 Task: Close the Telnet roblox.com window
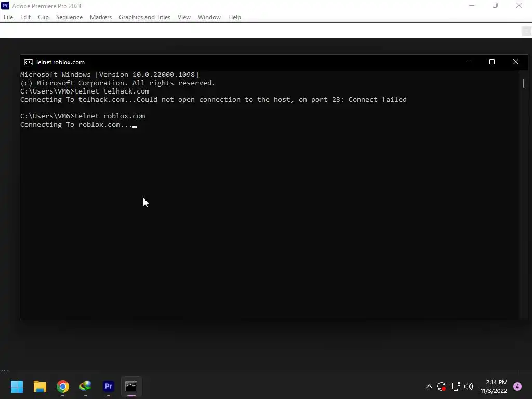pyautogui.click(x=516, y=62)
